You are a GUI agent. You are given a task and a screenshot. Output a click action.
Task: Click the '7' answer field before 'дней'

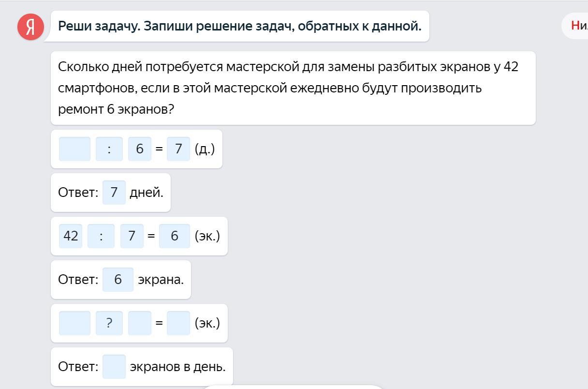(x=114, y=193)
